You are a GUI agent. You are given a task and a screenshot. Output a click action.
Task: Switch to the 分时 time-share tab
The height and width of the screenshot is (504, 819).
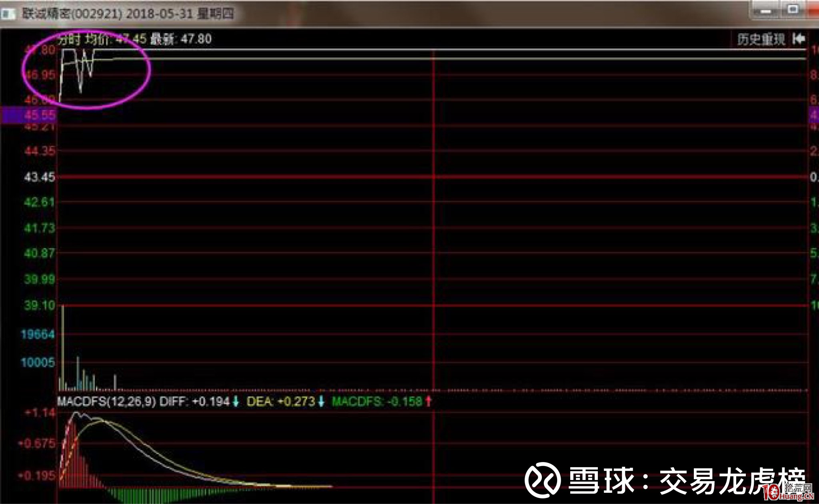[67, 40]
